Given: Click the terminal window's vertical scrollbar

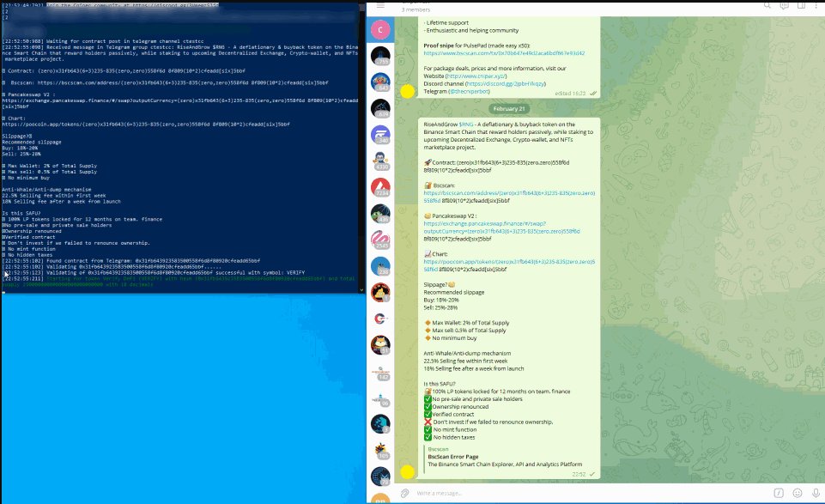Looking at the screenshot, I should (x=361, y=146).
